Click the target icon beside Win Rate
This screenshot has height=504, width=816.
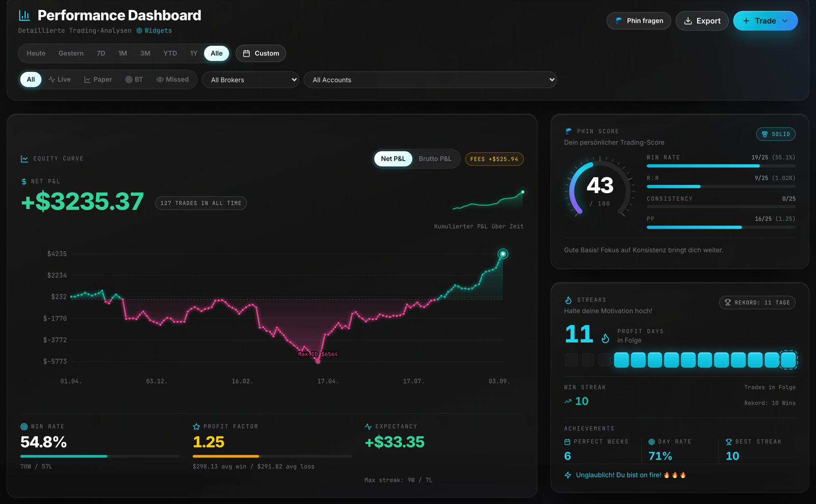point(24,427)
